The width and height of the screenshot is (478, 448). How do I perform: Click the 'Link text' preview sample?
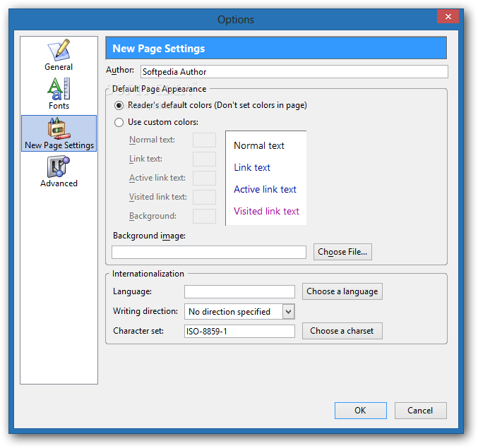[252, 167]
